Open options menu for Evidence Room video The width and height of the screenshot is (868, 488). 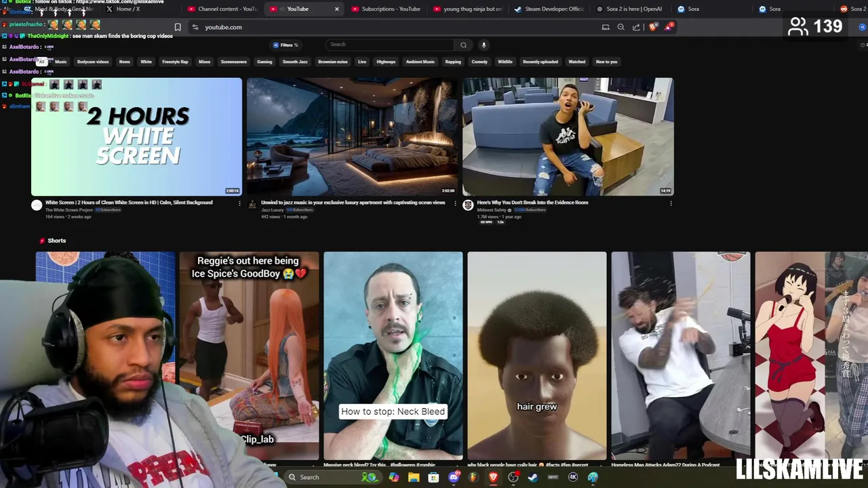(671, 203)
